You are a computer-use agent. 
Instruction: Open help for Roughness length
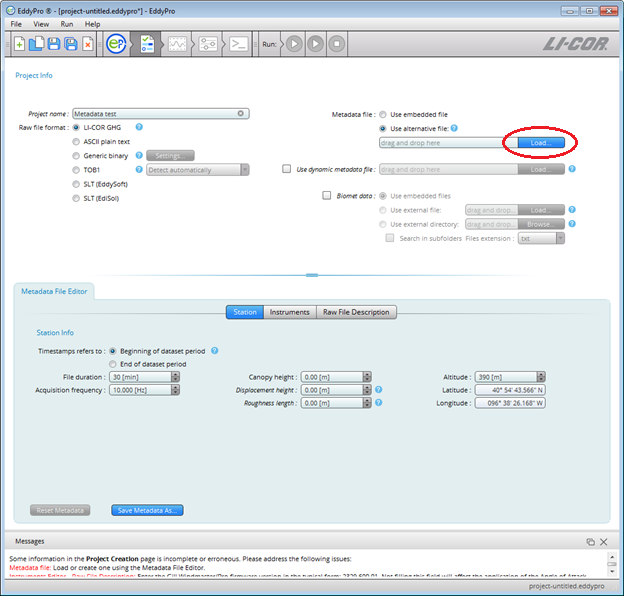(379, 403)
